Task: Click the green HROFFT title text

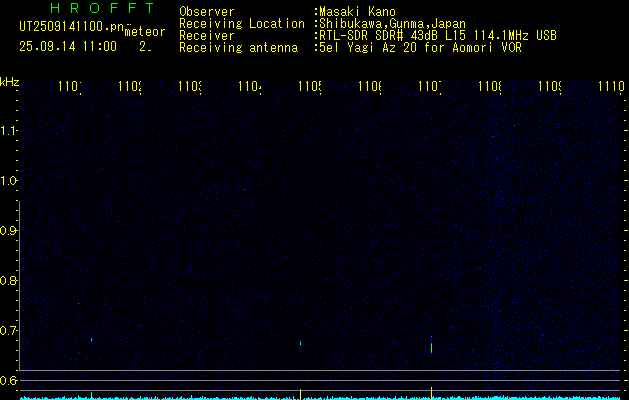Action: click(103, 8)
